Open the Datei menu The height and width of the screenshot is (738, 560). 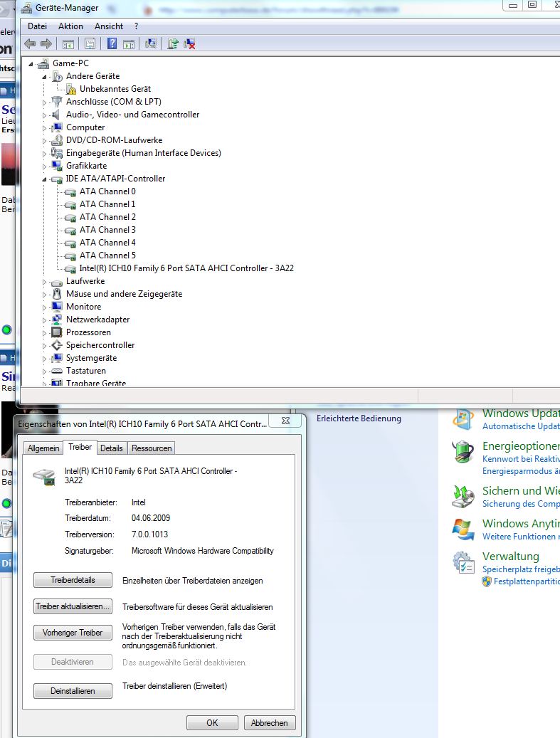[37, 26]
